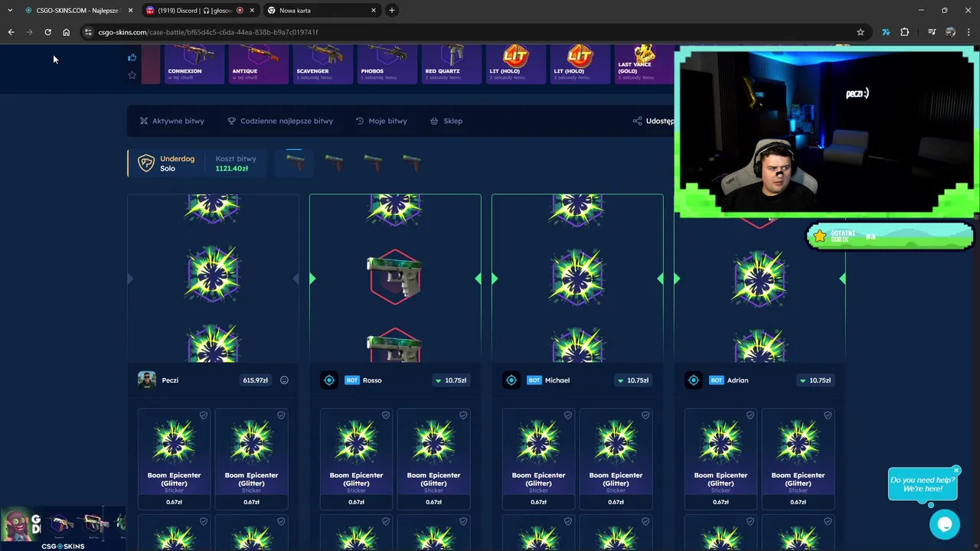Image resolution: width=980 pixels, height=551 pixels.
Task: Open the browser extensions puzzle menu
Action: (x=905, y=32)
